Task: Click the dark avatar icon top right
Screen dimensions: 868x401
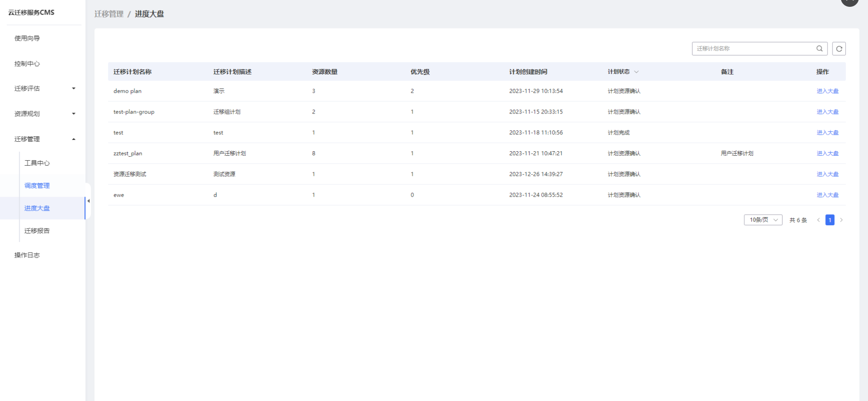Action: point(849,1)
